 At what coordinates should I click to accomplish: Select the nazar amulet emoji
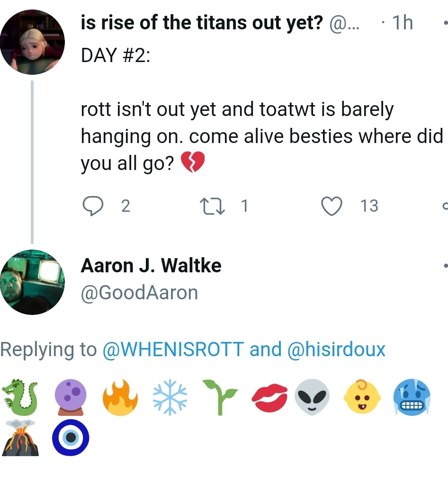70,438
